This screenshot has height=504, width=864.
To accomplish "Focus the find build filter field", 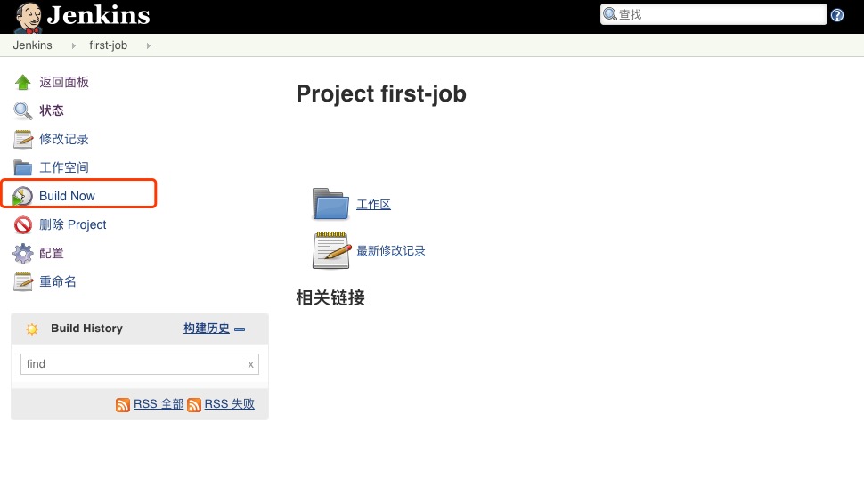I will tap(140, 364).
